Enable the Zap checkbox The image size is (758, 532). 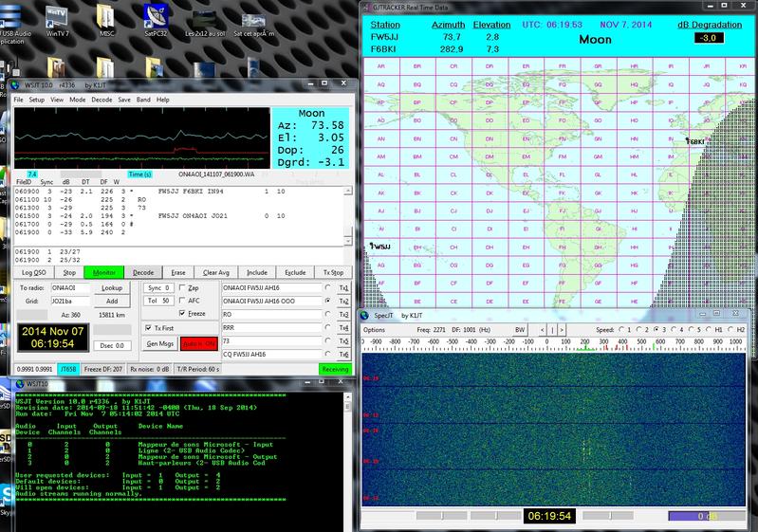click(x=182, y=287)
